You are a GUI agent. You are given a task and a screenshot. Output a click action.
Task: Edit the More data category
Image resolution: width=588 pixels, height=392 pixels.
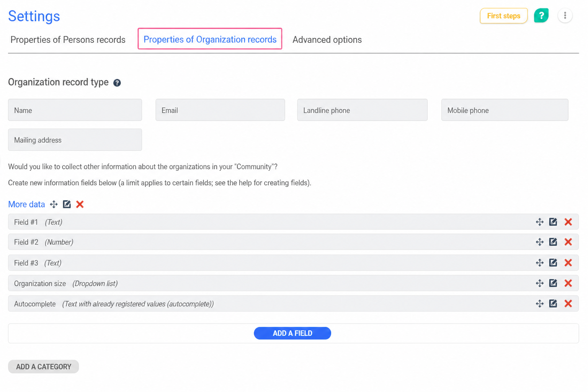(x=67, y=204)
